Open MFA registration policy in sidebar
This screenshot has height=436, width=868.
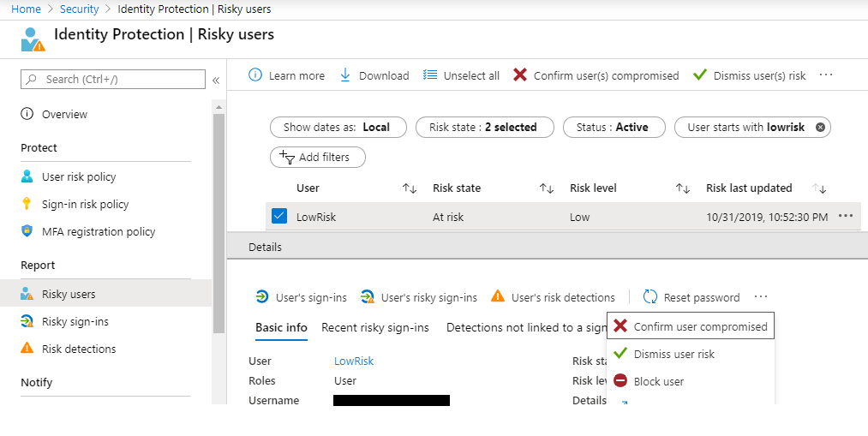[99, 231]
